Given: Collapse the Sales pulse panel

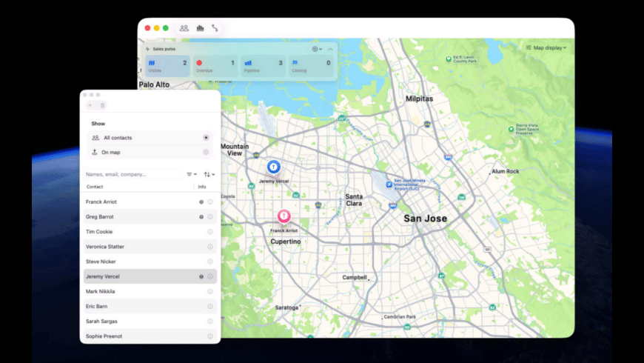Looking at the screenshot, I should click(330, 49).
